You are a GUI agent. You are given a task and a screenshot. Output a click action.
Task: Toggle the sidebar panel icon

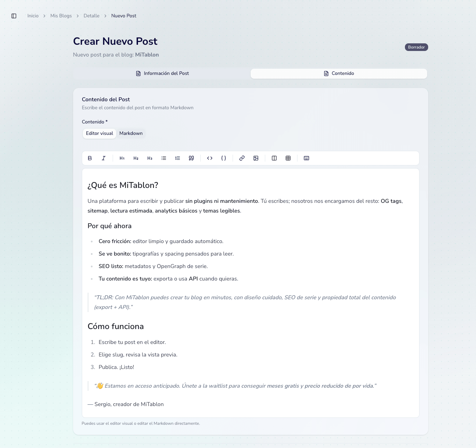[x=14, y=16]
